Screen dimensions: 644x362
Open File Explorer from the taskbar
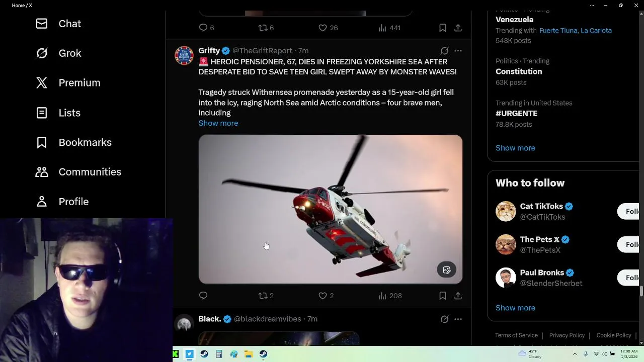(x=249, y=354)
